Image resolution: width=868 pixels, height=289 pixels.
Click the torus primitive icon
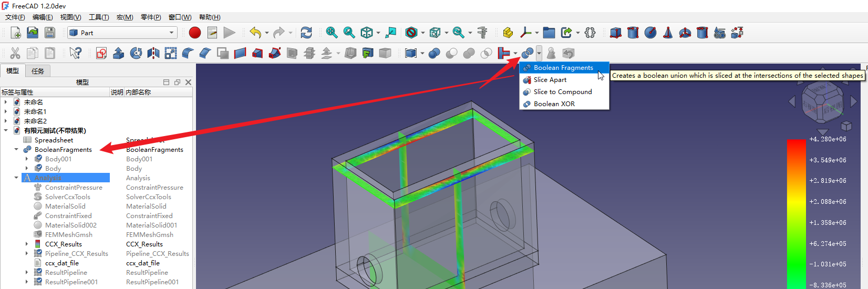point(685,33)
